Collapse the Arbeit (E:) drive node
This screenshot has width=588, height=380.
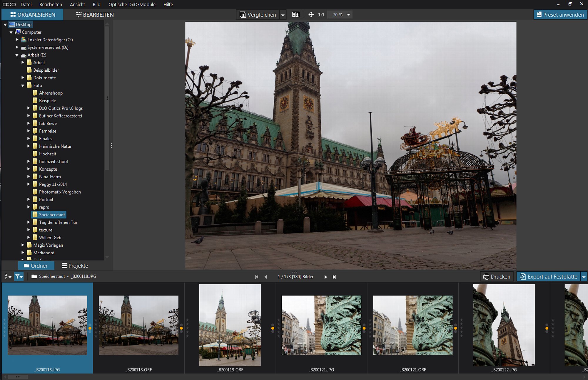[17, 55]
